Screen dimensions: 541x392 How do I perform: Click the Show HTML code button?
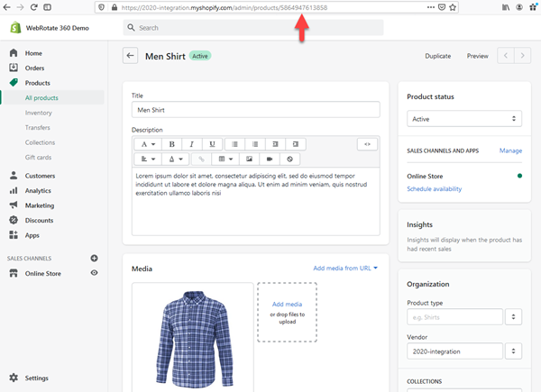point(367,144)
